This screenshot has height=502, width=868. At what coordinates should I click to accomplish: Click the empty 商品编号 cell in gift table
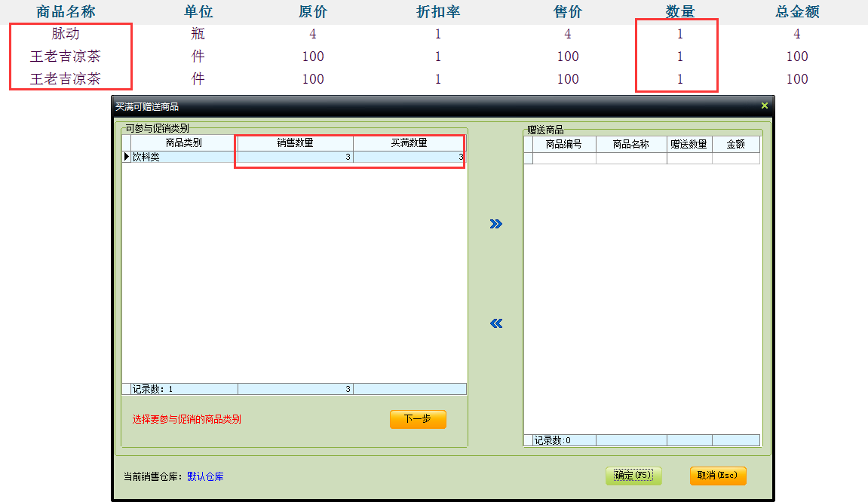pyautogui.click(x=563, y=159)
